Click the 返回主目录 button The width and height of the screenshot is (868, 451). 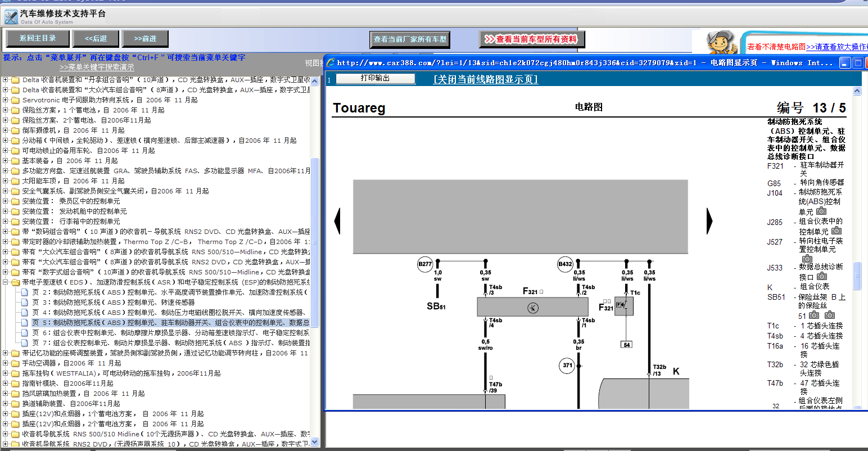point(38,39)
